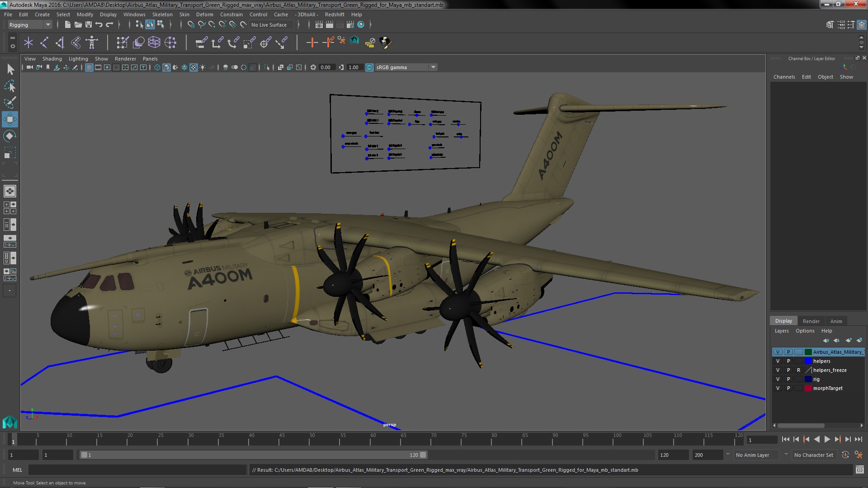Image resolution: width=868 pixels, height=488 pixels.
Task: Click the blue color swatch of helpers layer
Action: [x=808, y=361]
